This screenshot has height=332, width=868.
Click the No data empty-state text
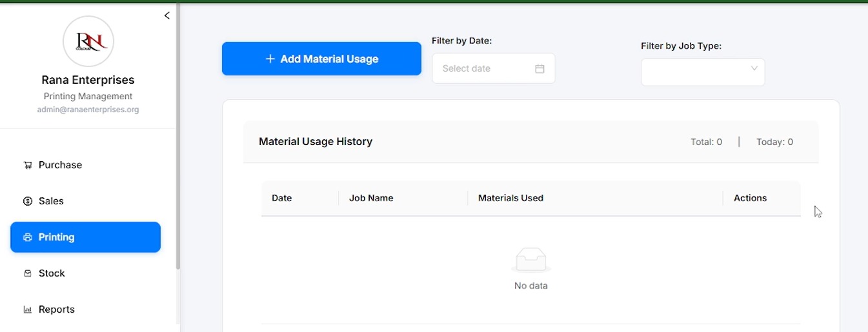tap(531, 286)
